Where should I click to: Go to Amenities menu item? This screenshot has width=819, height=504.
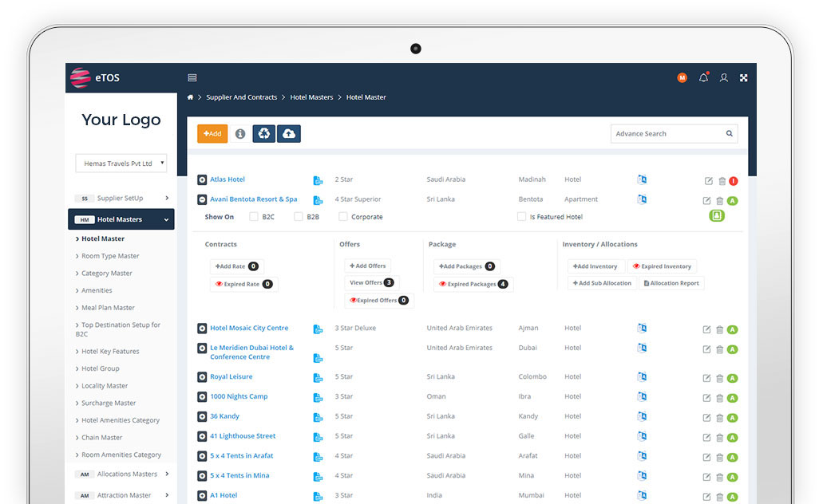coord(97,290)
